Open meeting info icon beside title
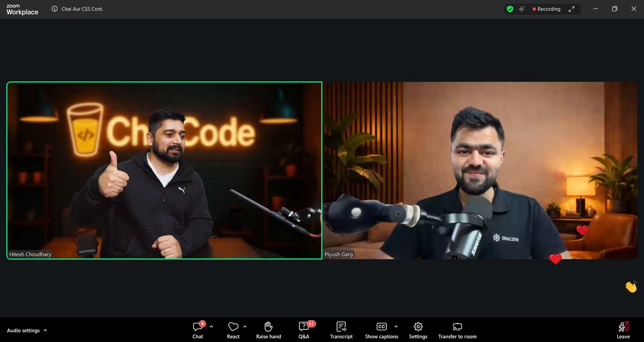The image size is (644, 342). point(55,9)
